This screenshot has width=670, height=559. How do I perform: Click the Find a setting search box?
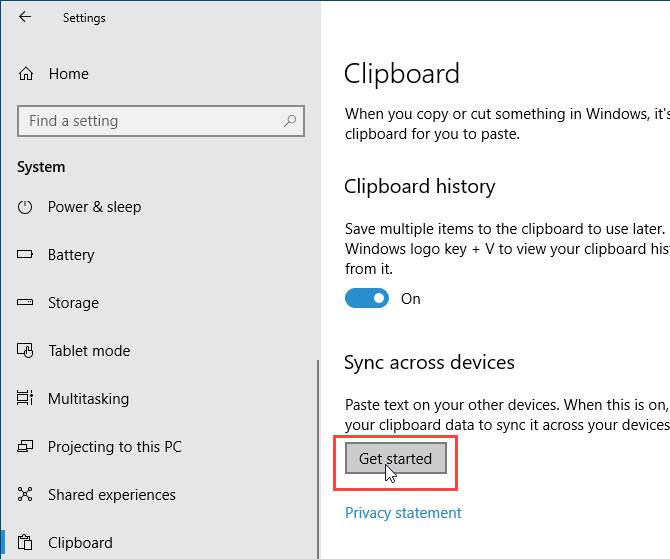click(x=150, y=121)
